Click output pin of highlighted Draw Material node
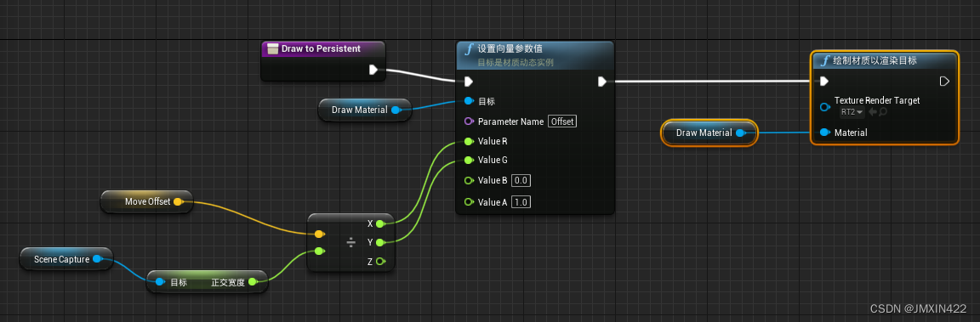 tap(740, 133)
